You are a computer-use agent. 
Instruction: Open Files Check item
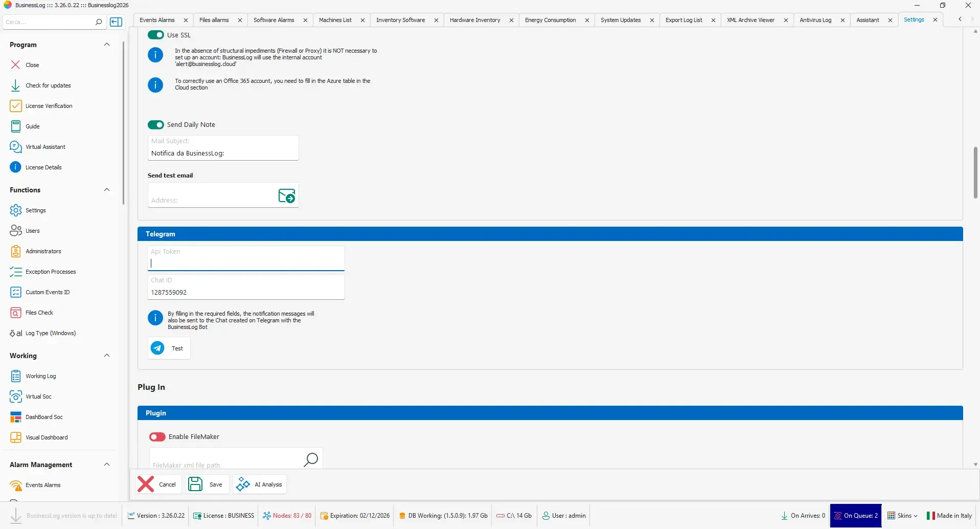[x=39, y=313]
